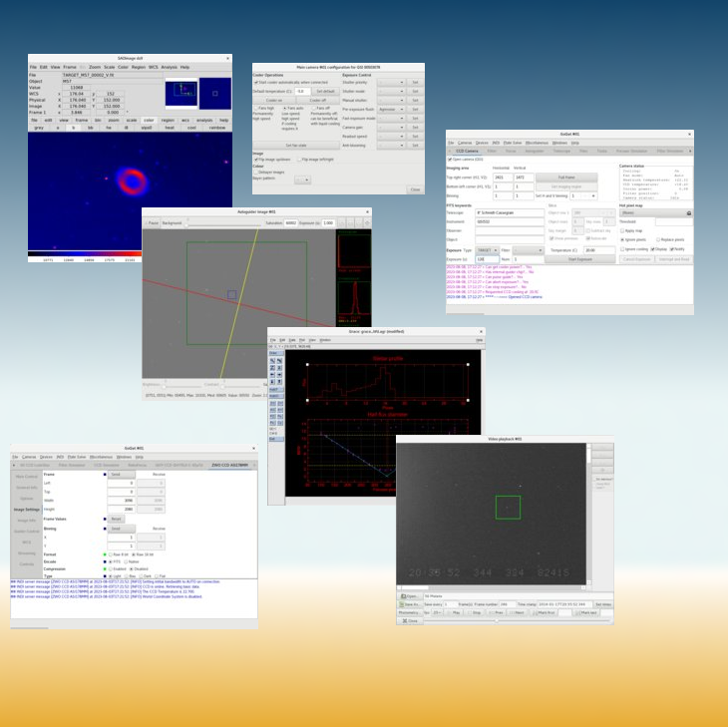This screenshot has height=727, width=728.
Task: Open Zoom menu in SAOImage ds9
Action: [95, 67]
